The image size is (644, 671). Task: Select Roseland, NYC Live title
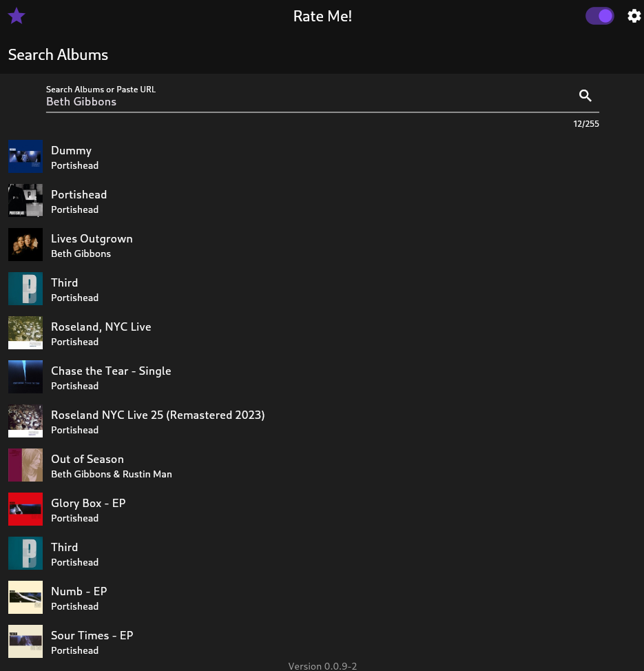101,327
